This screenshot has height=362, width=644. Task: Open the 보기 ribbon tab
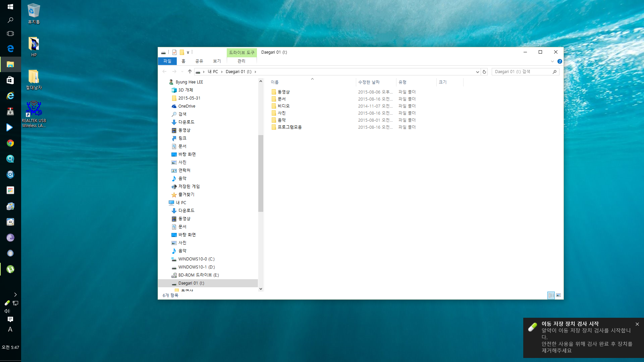pos(217,61)
